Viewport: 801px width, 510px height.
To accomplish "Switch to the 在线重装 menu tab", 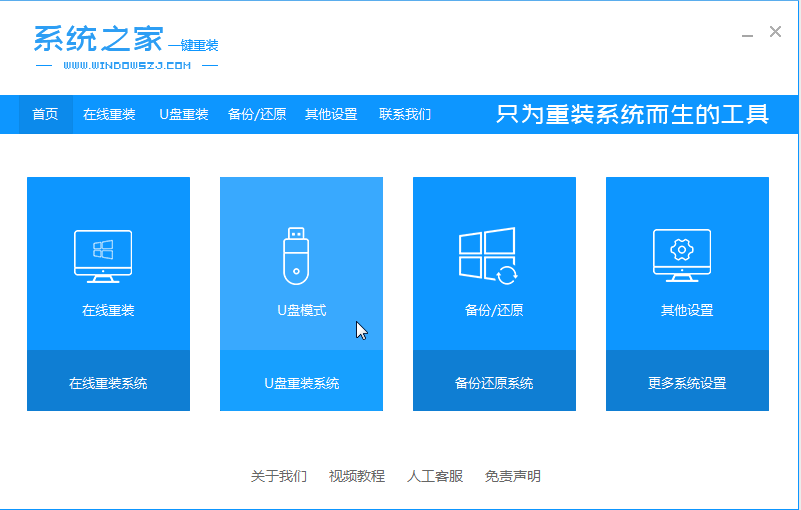I will [x=109, y=114].
